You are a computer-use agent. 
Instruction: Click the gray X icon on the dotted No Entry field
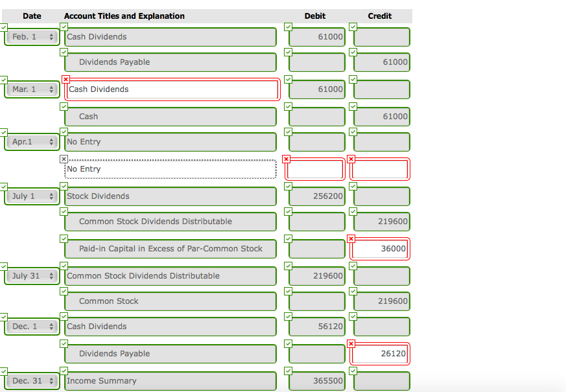pyautogui.click(x=64, y=159)
